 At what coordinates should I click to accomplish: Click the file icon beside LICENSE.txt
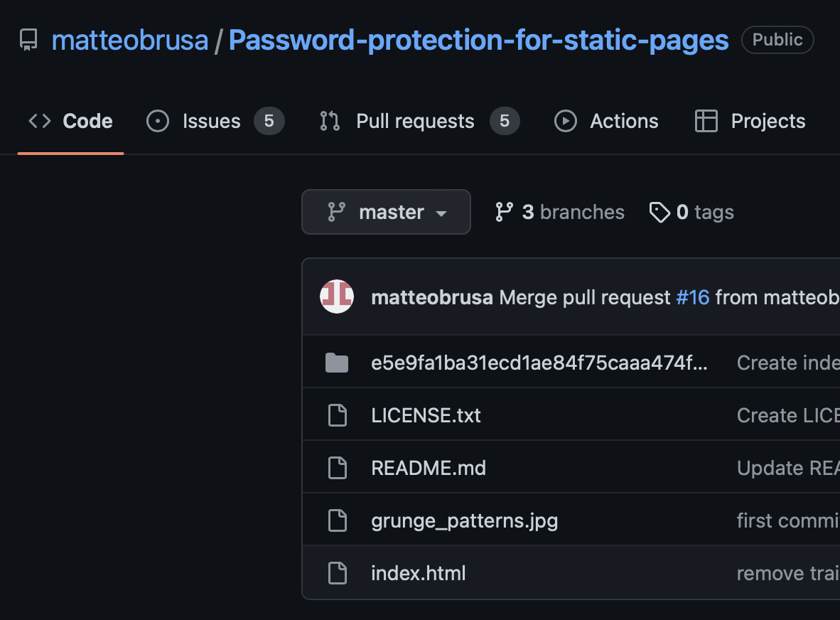pos(337,415)
